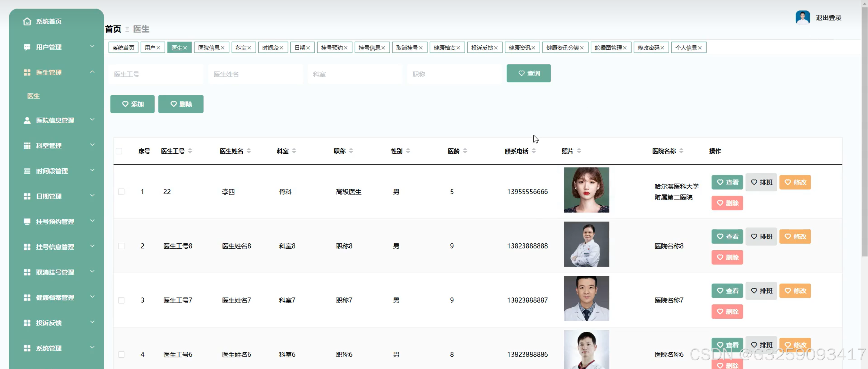
Task: Close the 个人信息 tab with its X
Action: (x=700, y=48)
